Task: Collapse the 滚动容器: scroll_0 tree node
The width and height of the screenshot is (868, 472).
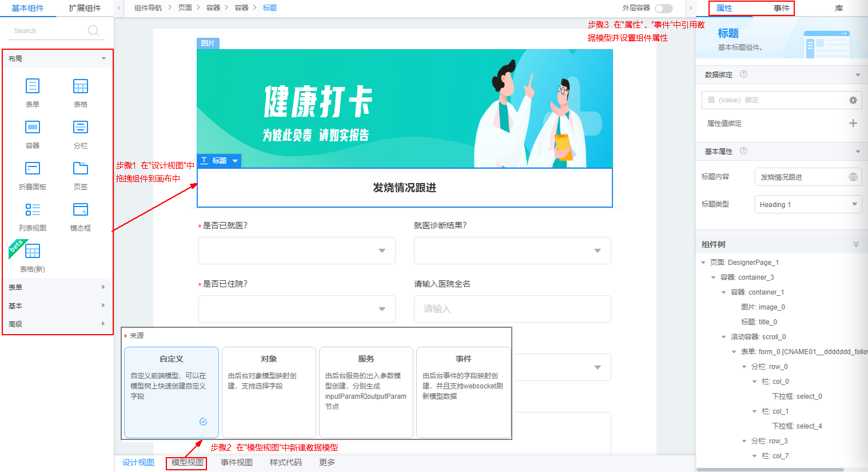Action: pos(724,337)
